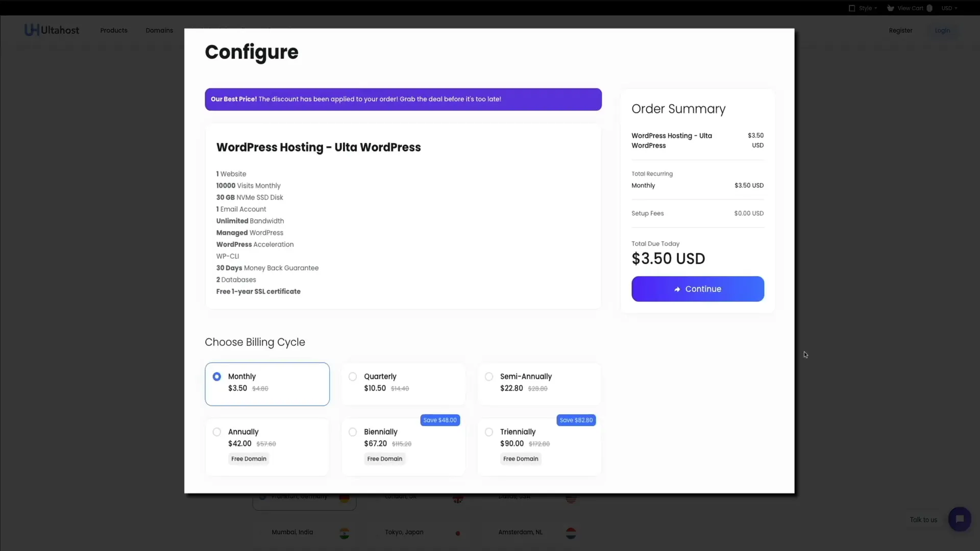Click the Setup Fees $0.00 USD value
The width and height of the screenshot is (980, 551).
coord(749,213)
